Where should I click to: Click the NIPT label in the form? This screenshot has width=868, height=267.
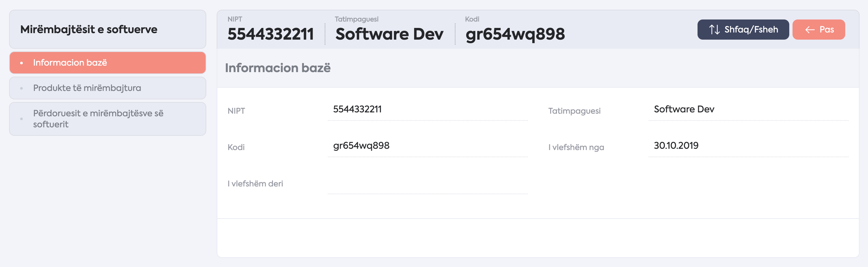coord(236,111)
